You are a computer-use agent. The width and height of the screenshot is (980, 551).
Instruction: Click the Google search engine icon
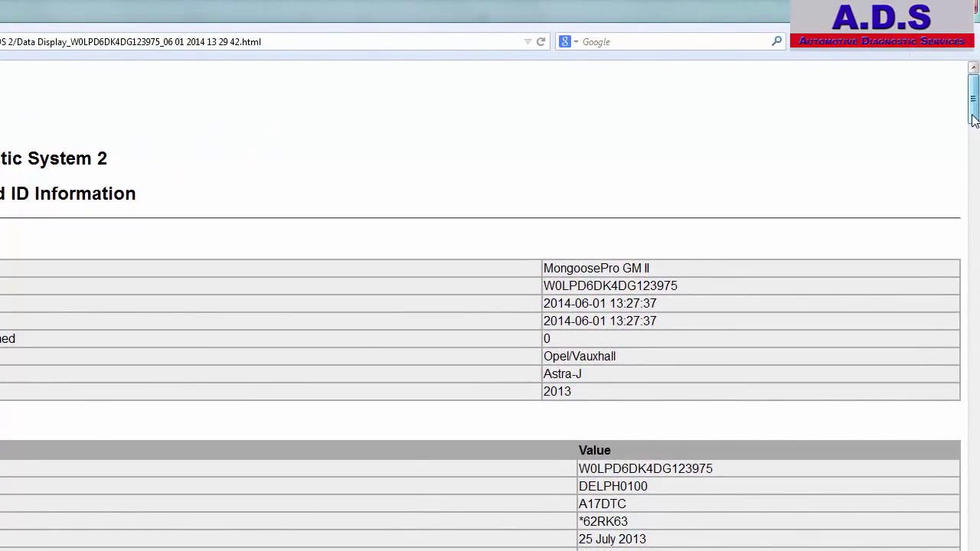pos(565,42)
